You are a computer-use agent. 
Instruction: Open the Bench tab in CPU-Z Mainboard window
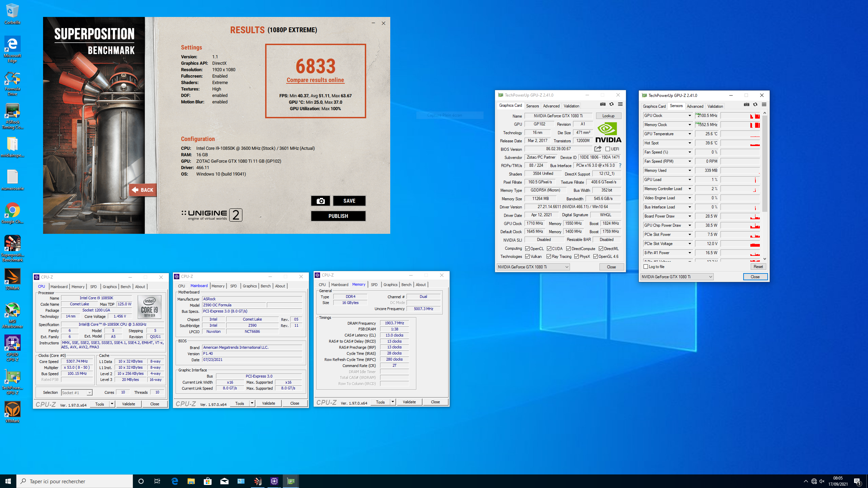pyautogui.click(x=265, y=286)
